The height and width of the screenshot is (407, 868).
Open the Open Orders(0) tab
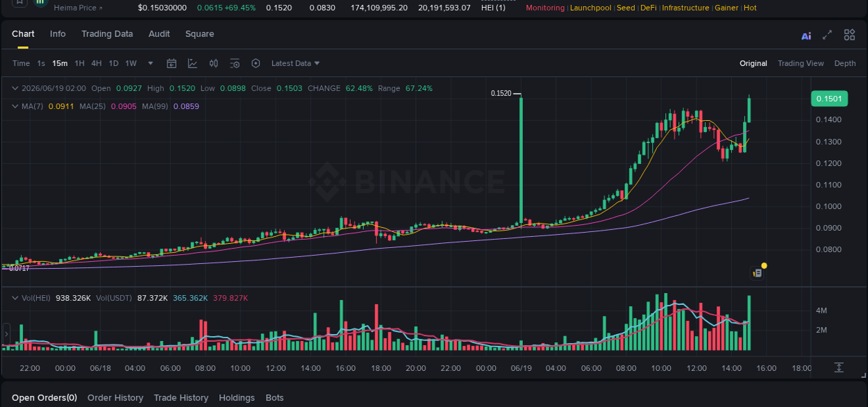click(44, 398)
